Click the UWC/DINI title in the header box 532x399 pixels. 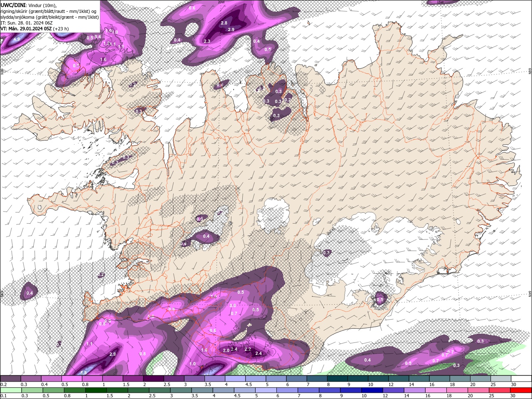(x=13, y=5)
